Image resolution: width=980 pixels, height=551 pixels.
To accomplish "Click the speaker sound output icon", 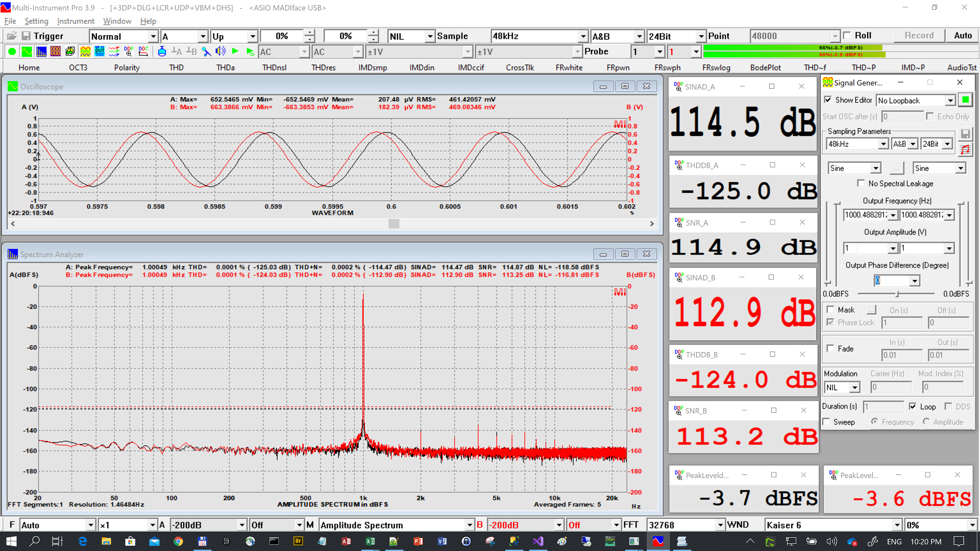I will pyautogui.click(x=220, y=52).
